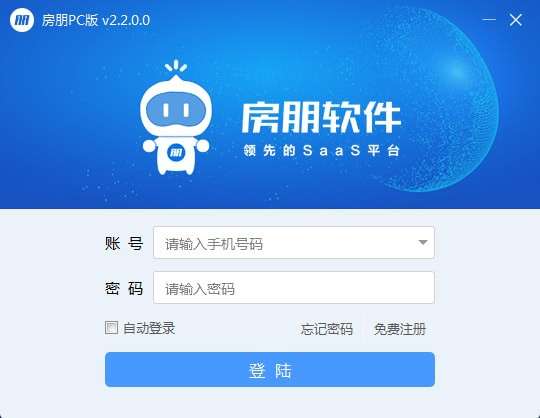Click the 房朋 app logo in title bar

(x=22, y=20)
